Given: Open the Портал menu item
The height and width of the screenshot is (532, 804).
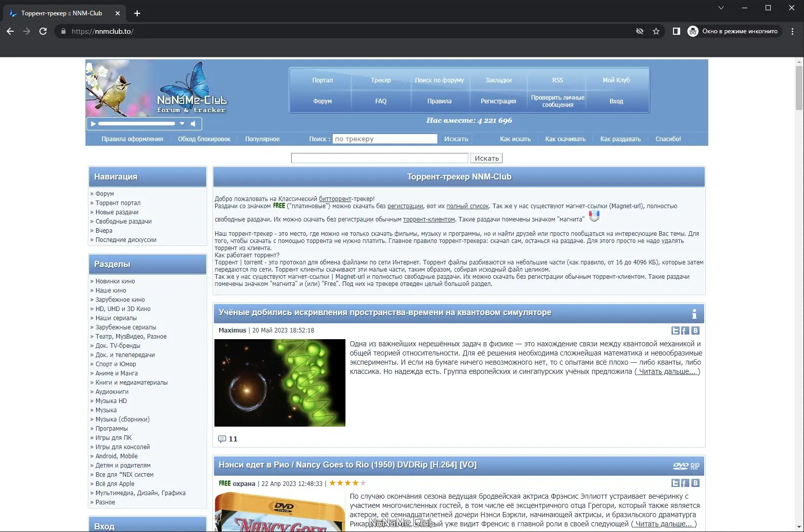Looking at the screenshot, I should pyautogui.click(x=322, y=80).
